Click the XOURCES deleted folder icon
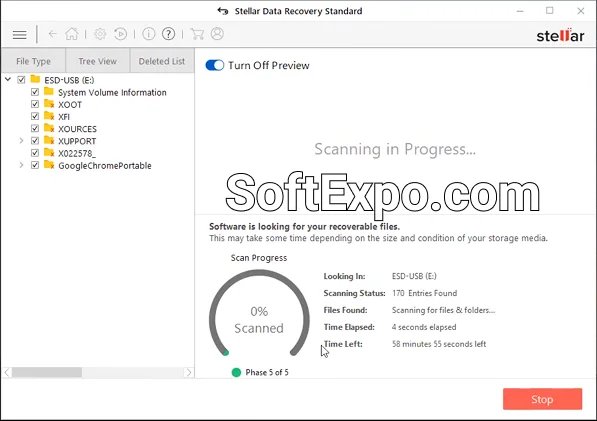This screenshot has height=421, width=597. (49, 128)
